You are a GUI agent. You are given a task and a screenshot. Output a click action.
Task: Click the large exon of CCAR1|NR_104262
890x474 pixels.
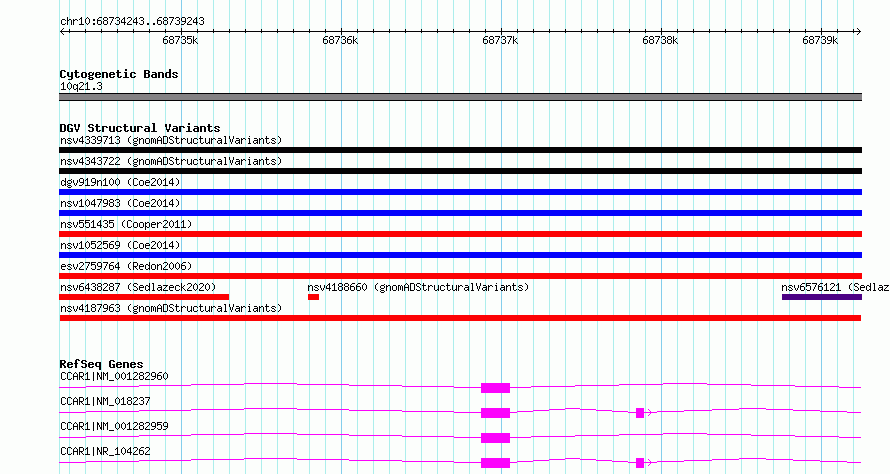point(496,463)
